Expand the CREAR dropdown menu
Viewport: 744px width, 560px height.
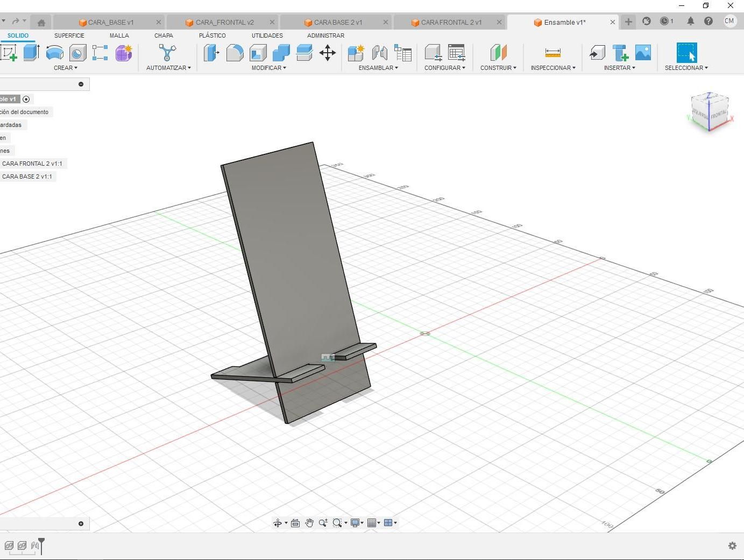tap(66, 68)
